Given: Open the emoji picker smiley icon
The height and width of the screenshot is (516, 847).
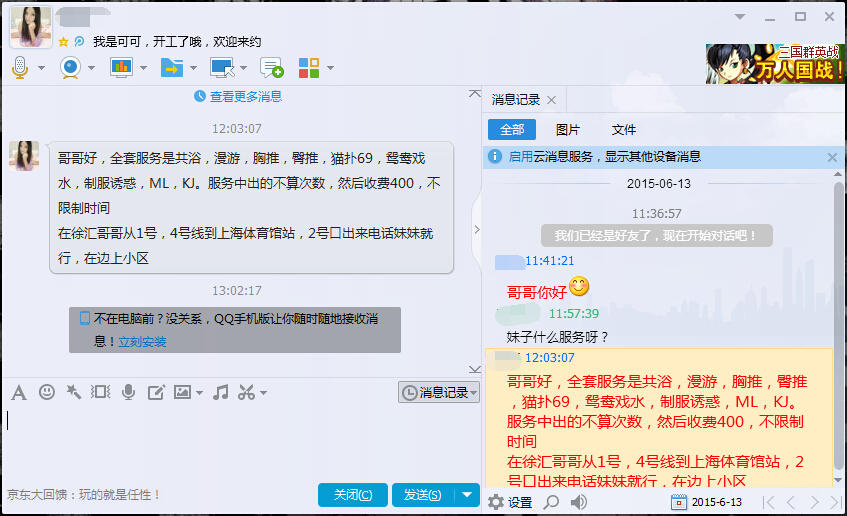Looking at the screenshot, I should (46, 392).
